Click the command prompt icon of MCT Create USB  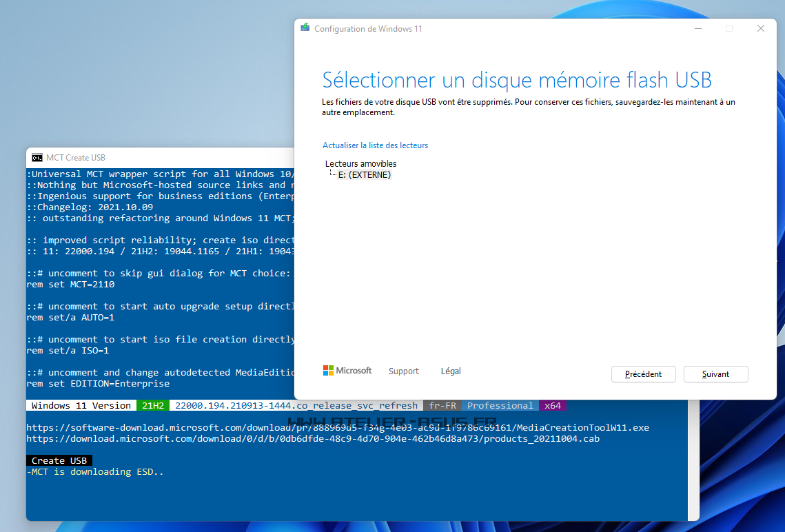point(37,158)
